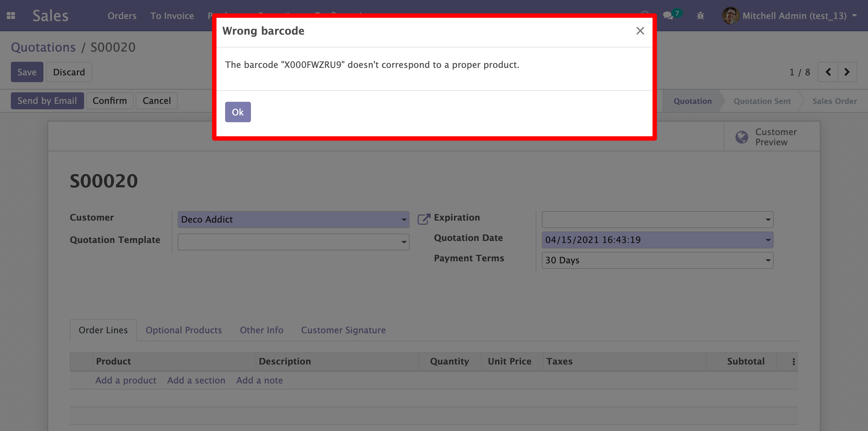Click Mitchell Admin user avatar
The image size is (868, 431).
730,16
